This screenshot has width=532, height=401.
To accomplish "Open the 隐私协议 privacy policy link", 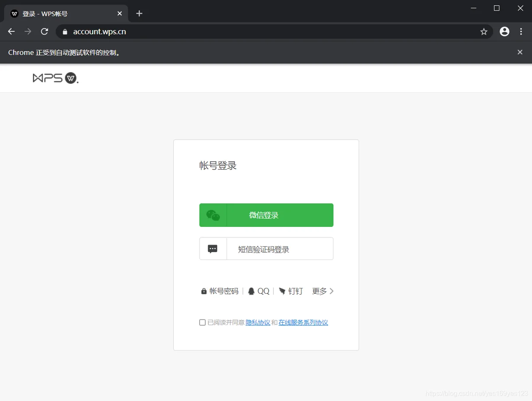I will click(x=258, y=323).
